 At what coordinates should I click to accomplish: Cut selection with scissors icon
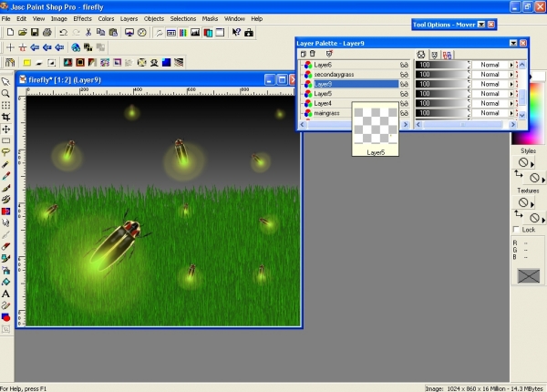[88, 33]
